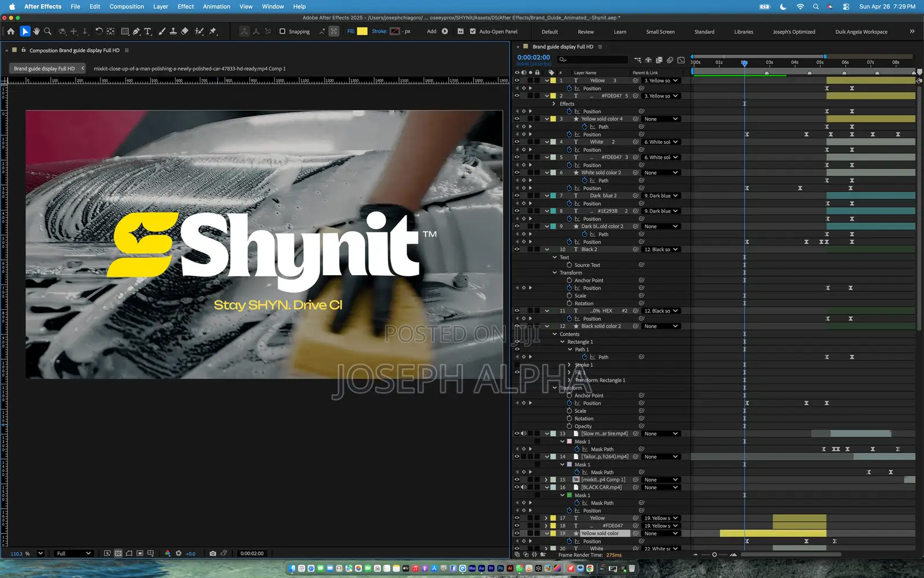Image resolution: width=924 pixels, height=578 pixels.
Task: Open the parent dropdown of Yellow sold color 4
Action: click(661, 118)
